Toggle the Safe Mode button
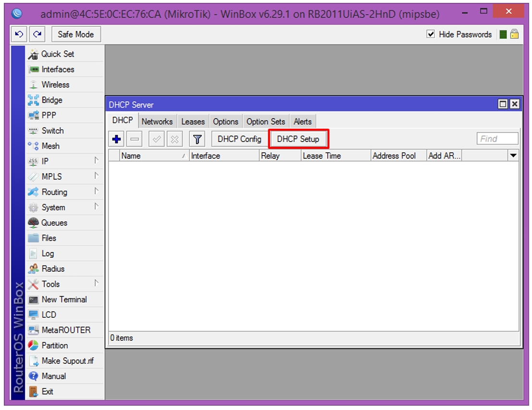The height and width of the screenshot is (410, 532). 76,34
